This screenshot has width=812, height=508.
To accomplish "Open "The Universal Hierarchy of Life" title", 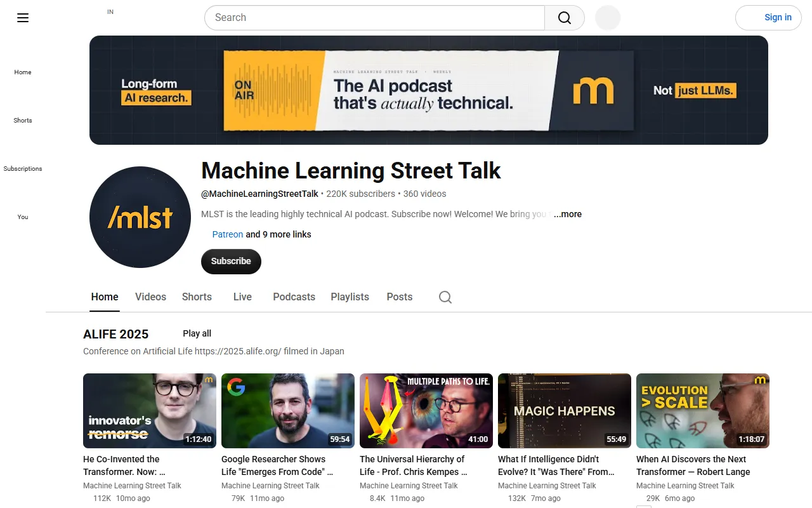I will point(414,465).
